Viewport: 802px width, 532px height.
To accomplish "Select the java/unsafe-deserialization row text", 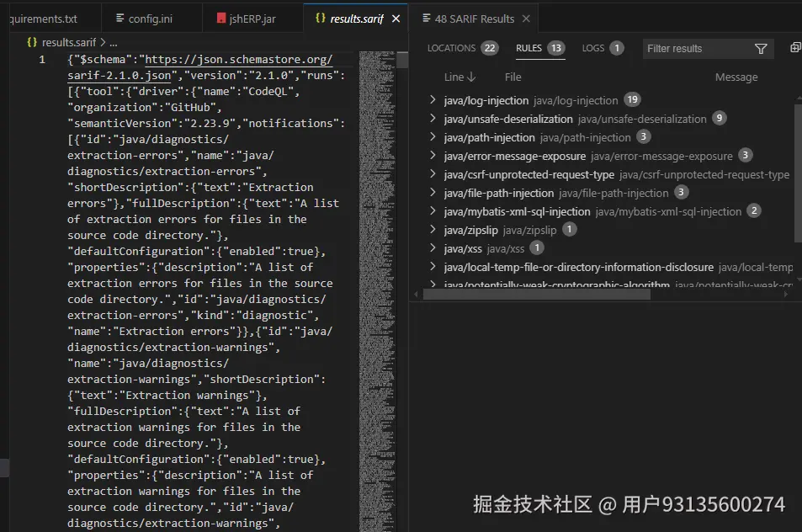I will click(x=508, y=120).
